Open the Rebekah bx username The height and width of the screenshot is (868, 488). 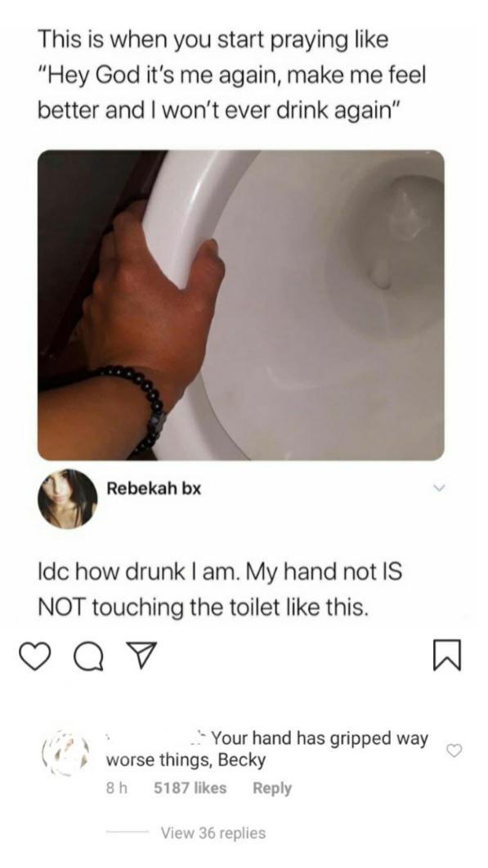pos(153,488)
